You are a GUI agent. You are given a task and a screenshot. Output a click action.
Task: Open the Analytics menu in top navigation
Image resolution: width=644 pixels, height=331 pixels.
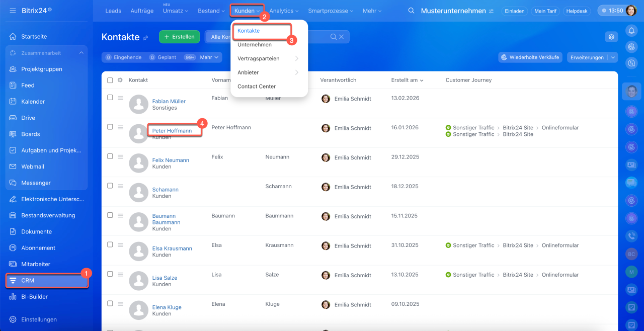pyautogui.click(x=284, y=11)
